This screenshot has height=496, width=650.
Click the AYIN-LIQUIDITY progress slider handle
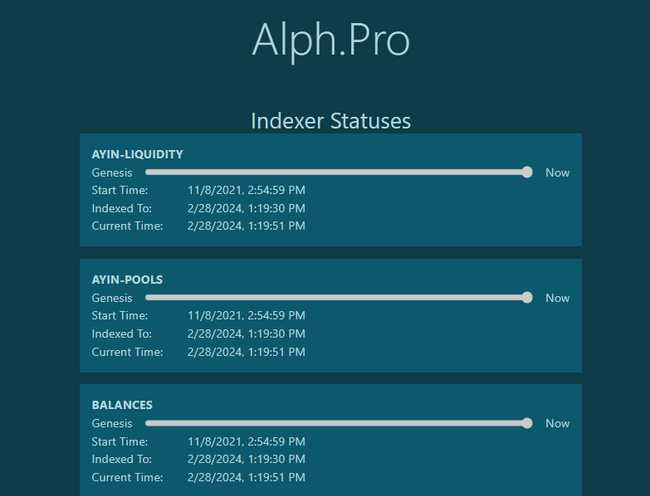click(527, 172)
